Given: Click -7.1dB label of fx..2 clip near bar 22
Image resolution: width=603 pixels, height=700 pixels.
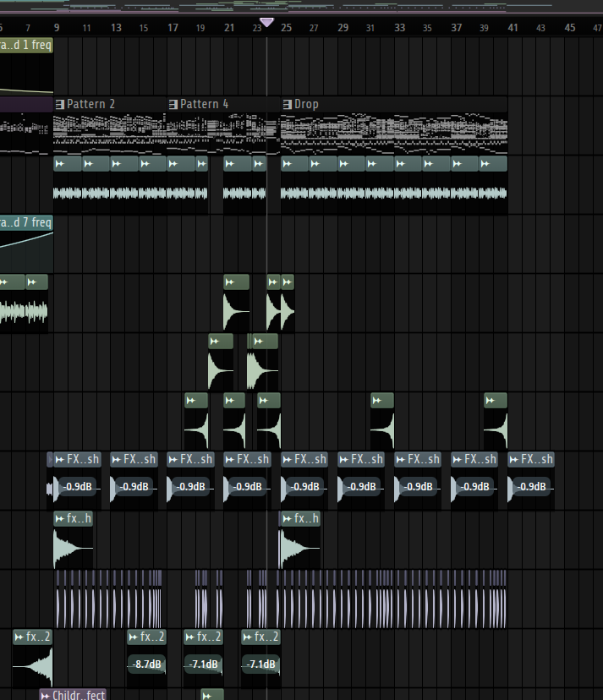Looking at the screenshot, I should pyautogui.click(x=260, y=664).
